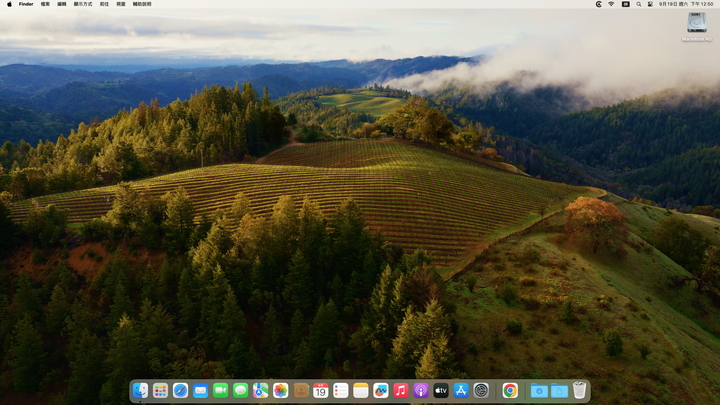Open the Photos app

tap(281, 391)
